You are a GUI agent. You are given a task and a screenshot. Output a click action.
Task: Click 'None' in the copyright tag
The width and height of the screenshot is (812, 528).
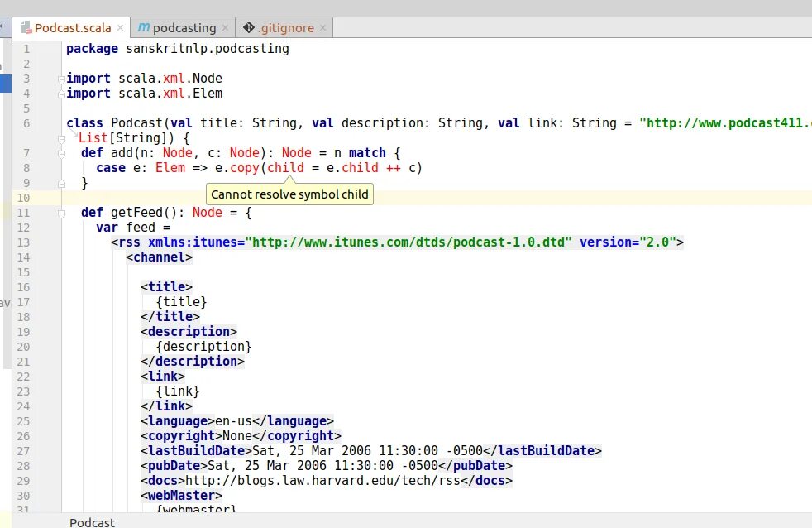click(x=237, y=436)
